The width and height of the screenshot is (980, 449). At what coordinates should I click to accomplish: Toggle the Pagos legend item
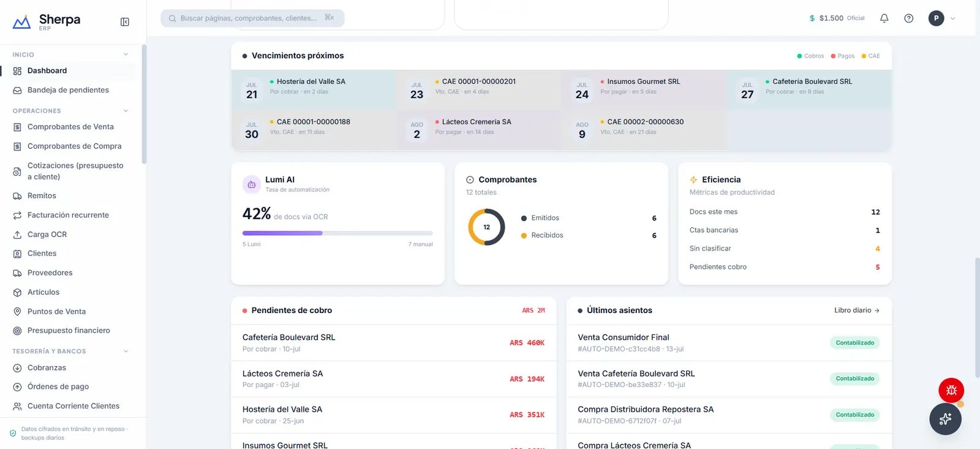coord(843,56)
